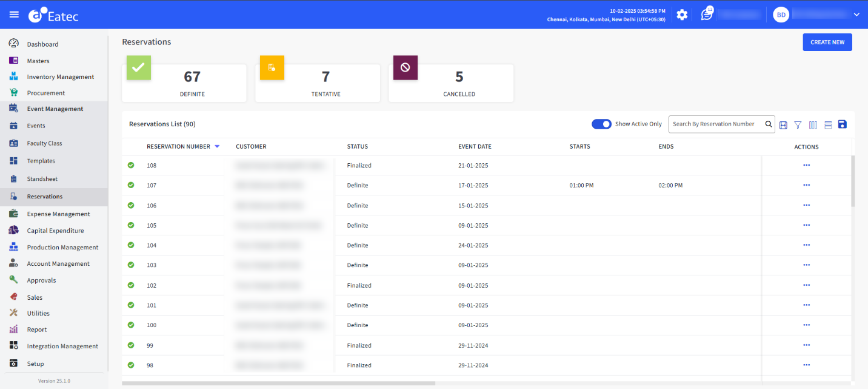This screenshot has width=868, height=389.
Task: Click the fit-columns grid icon
Action: click(783, 124)
